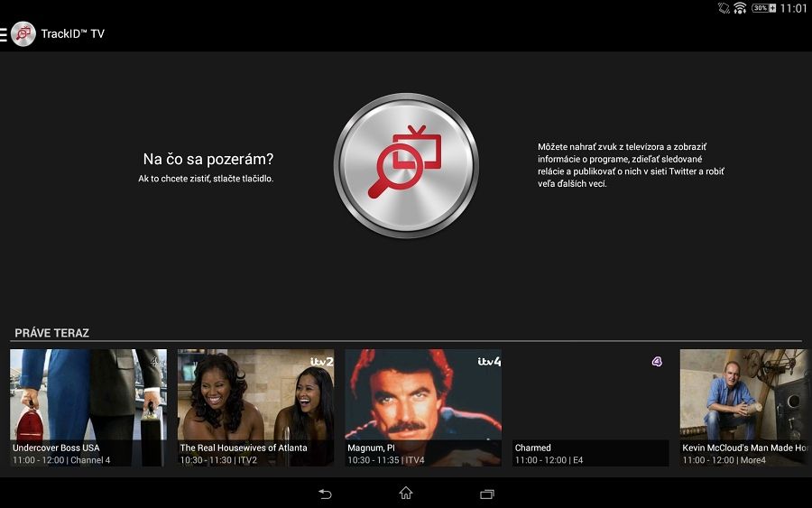Tap the 30% battery indicator
This screenshot has width=812, height=508.
(x=764, y=8)
